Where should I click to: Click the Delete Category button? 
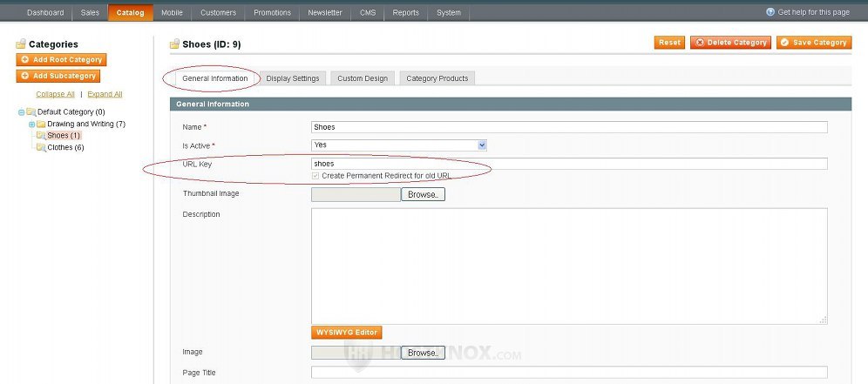click(x=730, y=42)
